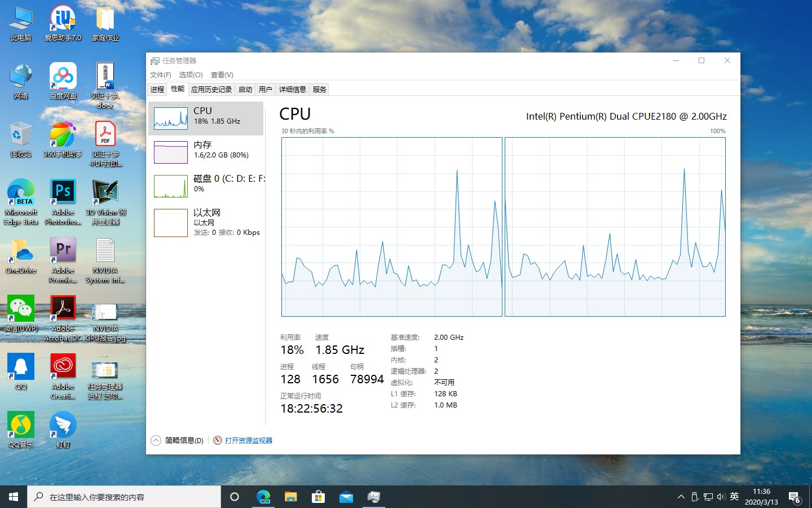Image resolution: width=812 pixels, height=508 pixels.
Task: Minimize the Task Manager window
Action: coord(676,60)
